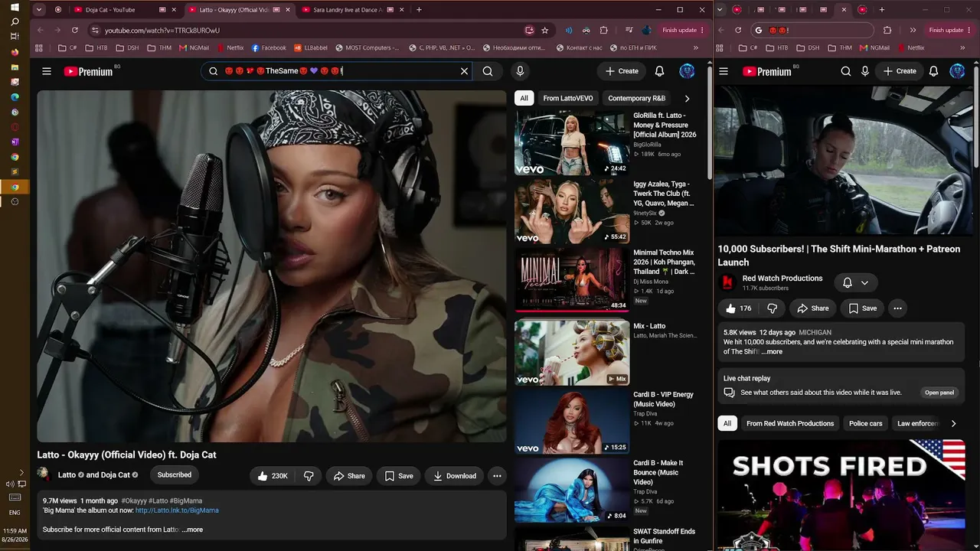Open notifications bell in right window
The height and width of the screenshot is (551, 980).
click(933, 71)
